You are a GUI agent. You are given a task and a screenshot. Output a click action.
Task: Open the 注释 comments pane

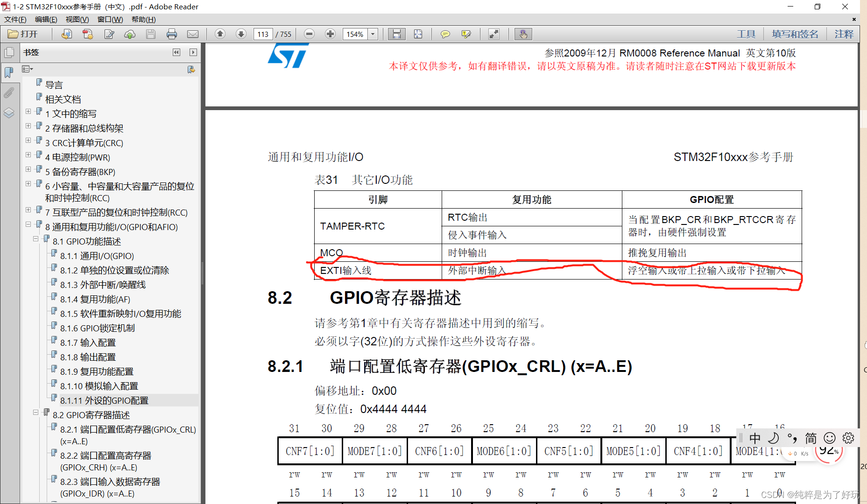844,34
